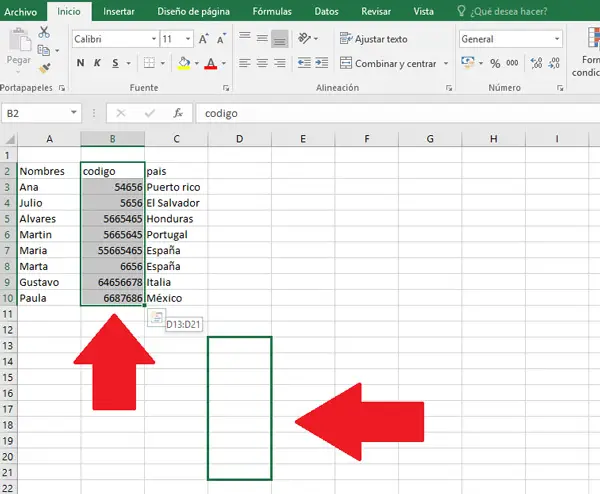This screenshot has height=494, width=600.
Task: Click the formula bar showing codigo
Action: pyautogui.click(x=398, y=113)
